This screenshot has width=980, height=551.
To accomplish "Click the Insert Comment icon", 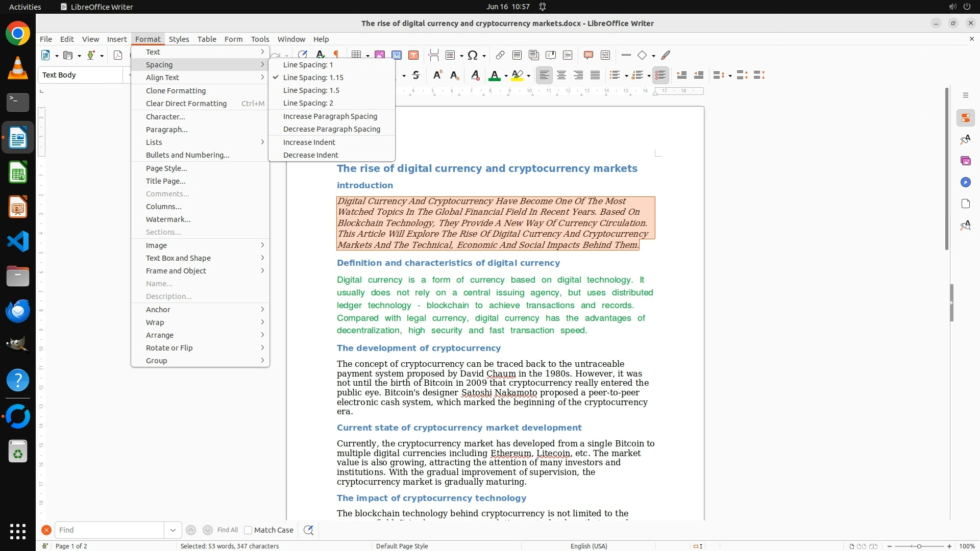I will [588, 55].
